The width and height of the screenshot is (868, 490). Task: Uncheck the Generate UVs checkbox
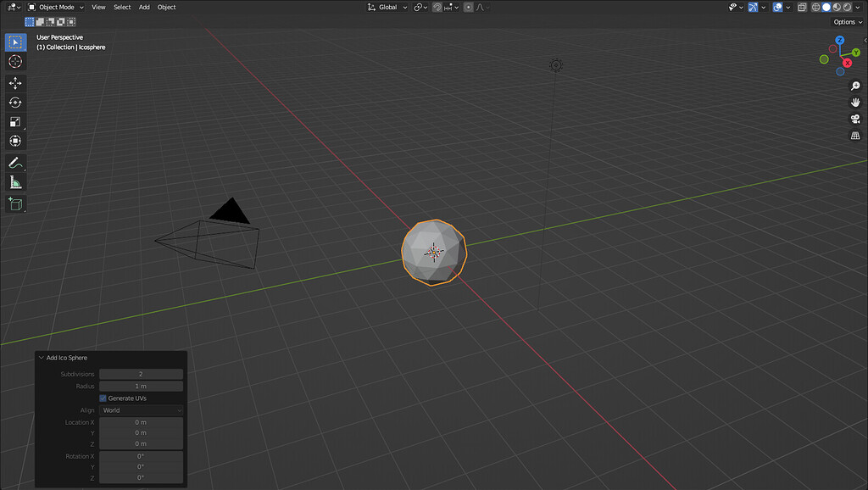pos(101,398)
